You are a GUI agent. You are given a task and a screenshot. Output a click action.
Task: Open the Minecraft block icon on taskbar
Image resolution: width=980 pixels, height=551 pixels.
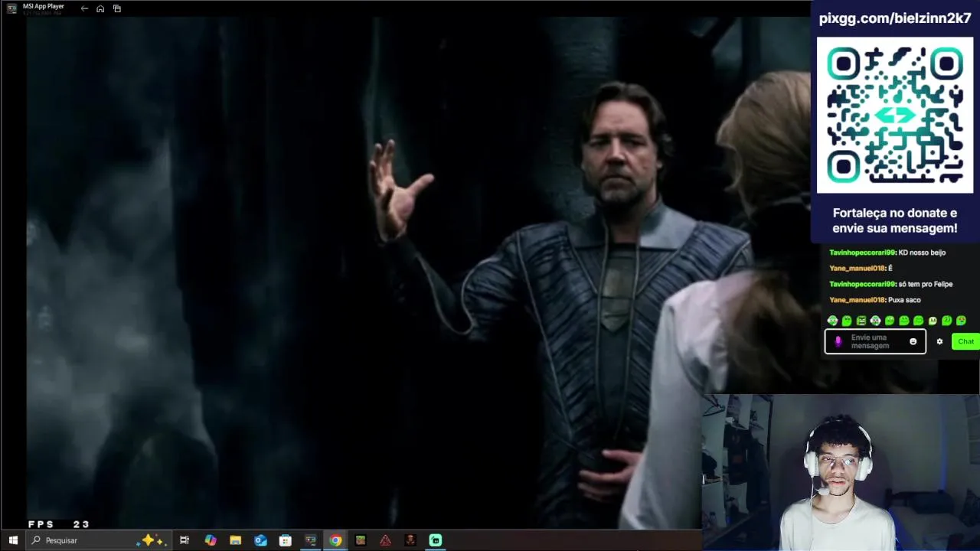[361, 540]
